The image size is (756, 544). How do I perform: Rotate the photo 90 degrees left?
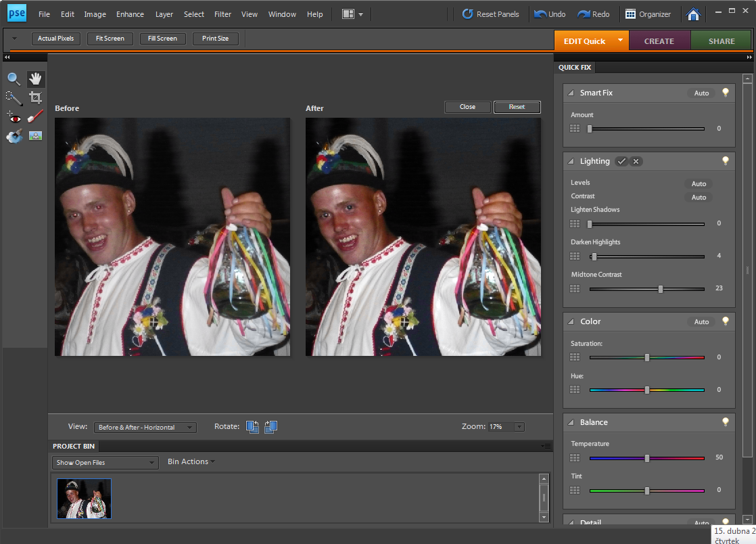252,427
